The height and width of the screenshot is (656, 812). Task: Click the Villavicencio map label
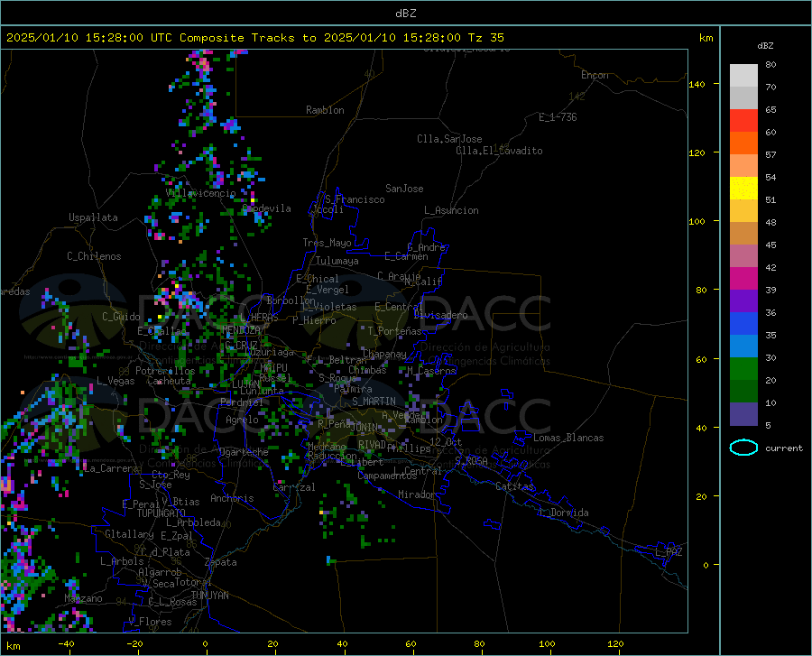(200, 193)
